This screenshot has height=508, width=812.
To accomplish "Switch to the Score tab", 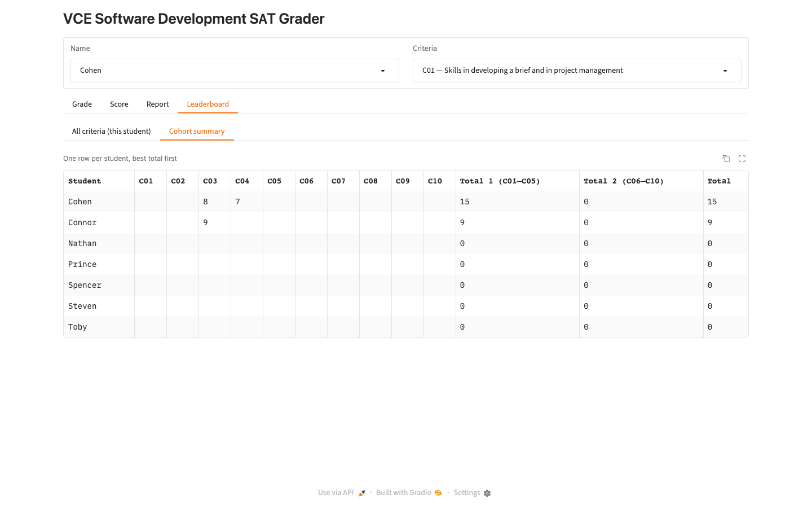I will point(119,104).
